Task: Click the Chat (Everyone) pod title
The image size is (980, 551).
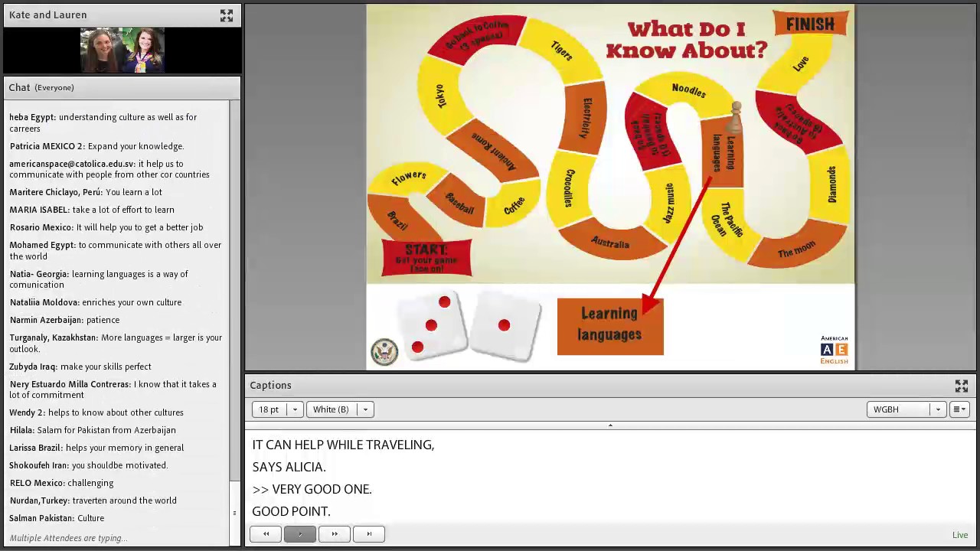Action: click(41, 87)
